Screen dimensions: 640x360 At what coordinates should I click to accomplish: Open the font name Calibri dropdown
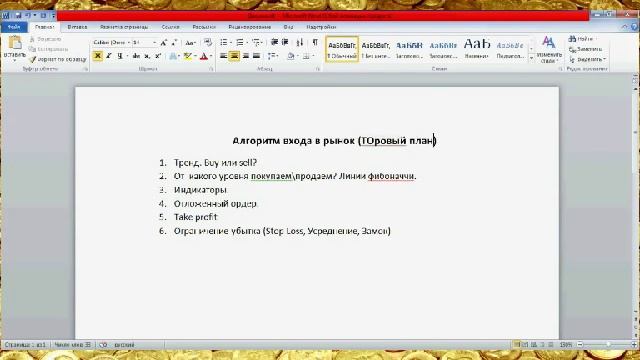(x=129, y=42)
